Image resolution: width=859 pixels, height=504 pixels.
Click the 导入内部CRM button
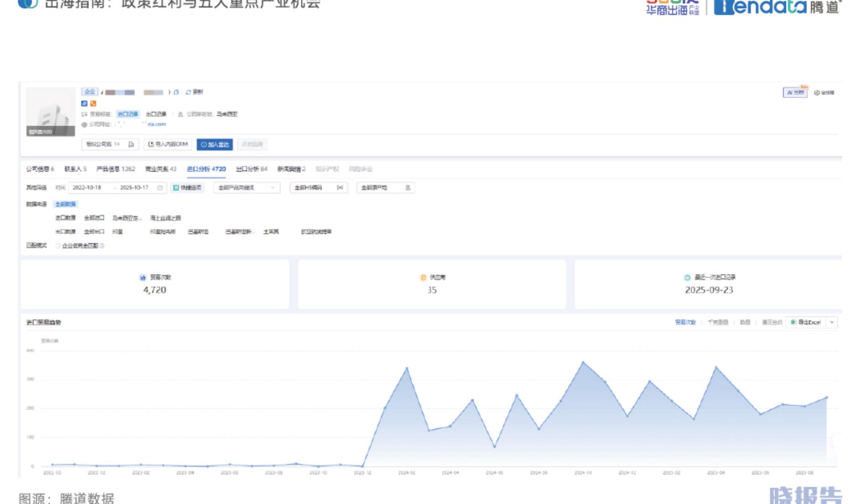coord(168,144)
